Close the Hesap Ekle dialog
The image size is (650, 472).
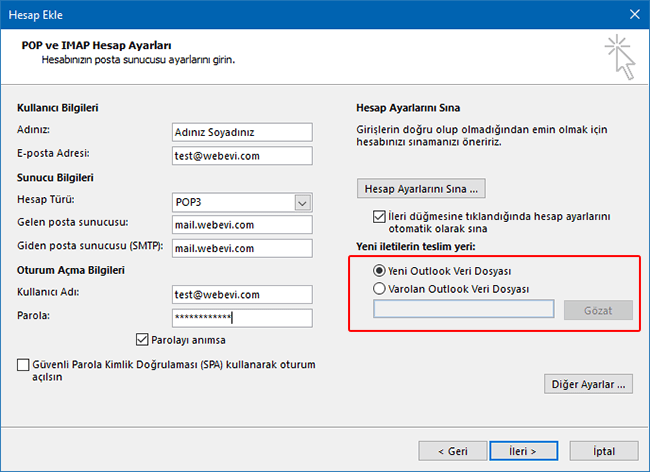tap(633, 14)
